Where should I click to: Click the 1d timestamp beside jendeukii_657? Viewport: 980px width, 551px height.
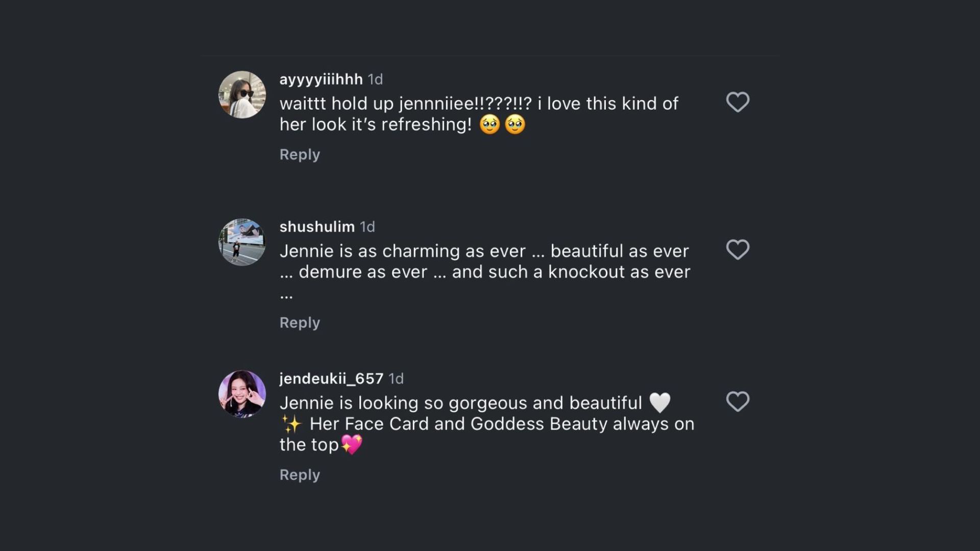tap(396, 379)
